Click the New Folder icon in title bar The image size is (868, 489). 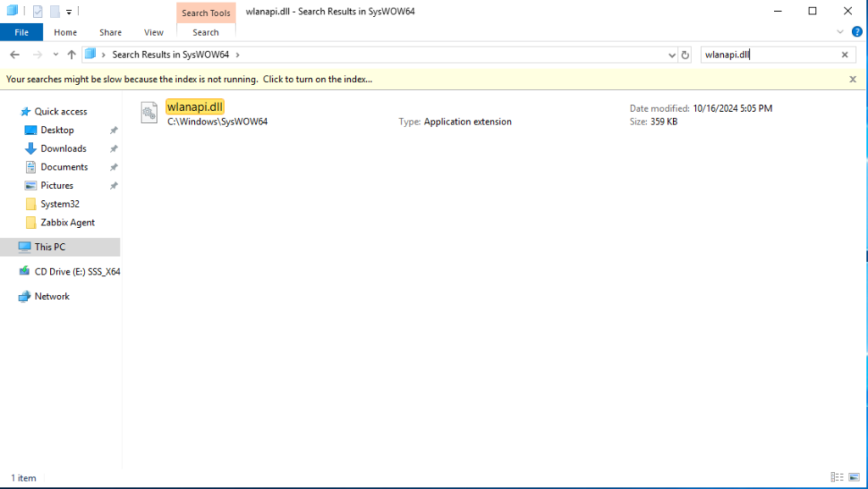pos(54,11)
